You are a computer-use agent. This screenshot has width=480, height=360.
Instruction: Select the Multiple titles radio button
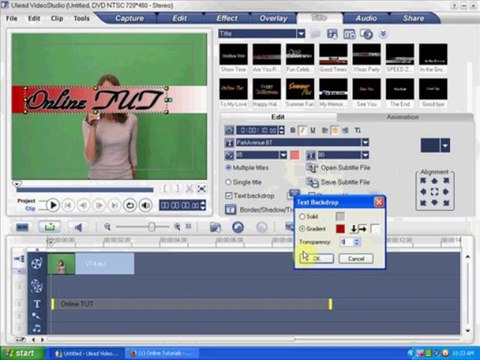pos(228,167)
